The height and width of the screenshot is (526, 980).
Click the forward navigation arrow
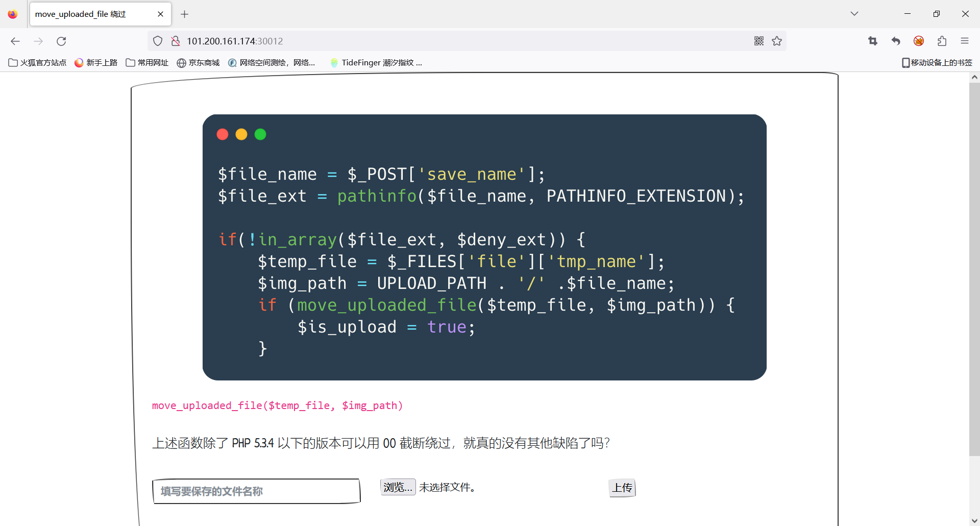(38, 41)
